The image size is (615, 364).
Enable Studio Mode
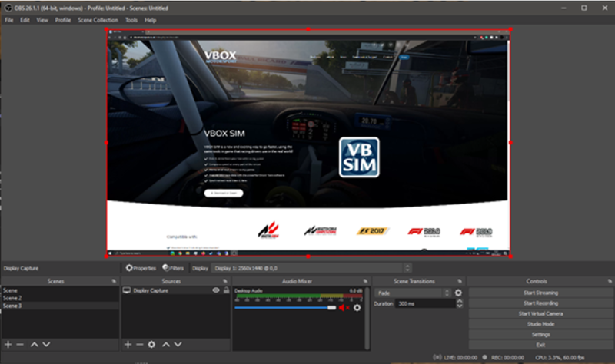pyautogui.click(x=540, y=324)
